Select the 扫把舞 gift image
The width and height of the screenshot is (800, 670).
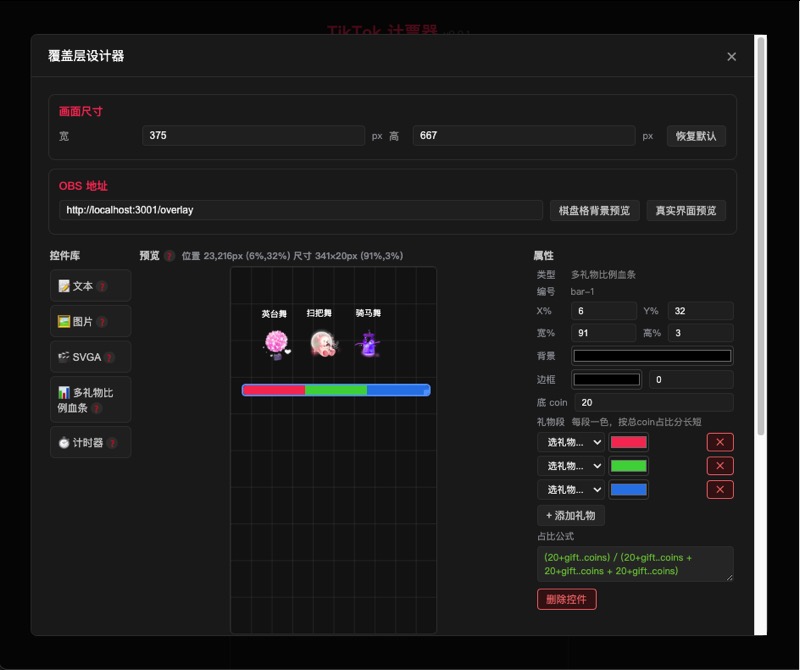click(322, 344)
